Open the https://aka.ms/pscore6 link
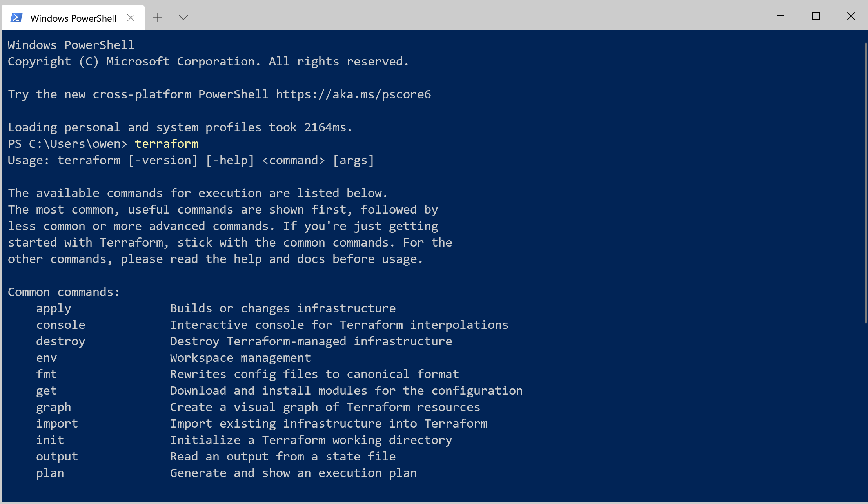The width and height of the screenshot is (868, 504). click(x=353, y=94)
